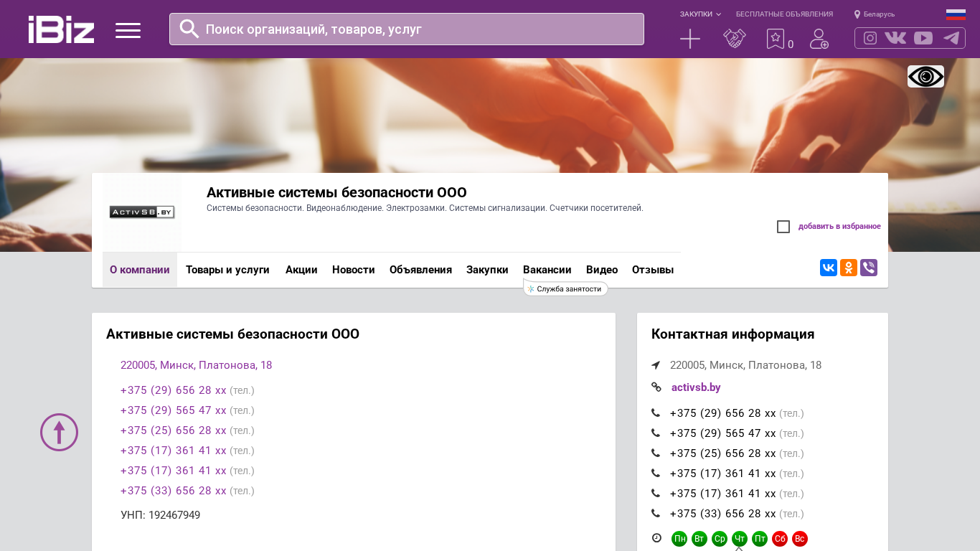Viewport: 980px width, 551px height.
Task: Click the user registration icon
Action: click(x=819, y=39)
